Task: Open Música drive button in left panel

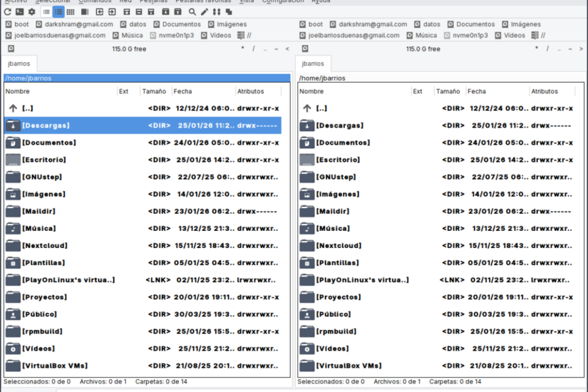Action: tap(128, 35)
